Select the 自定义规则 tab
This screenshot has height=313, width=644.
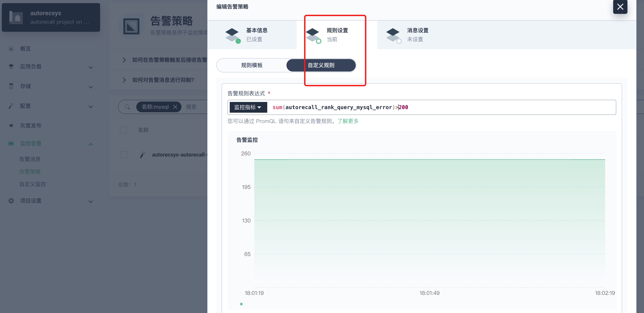coord(321,65)
